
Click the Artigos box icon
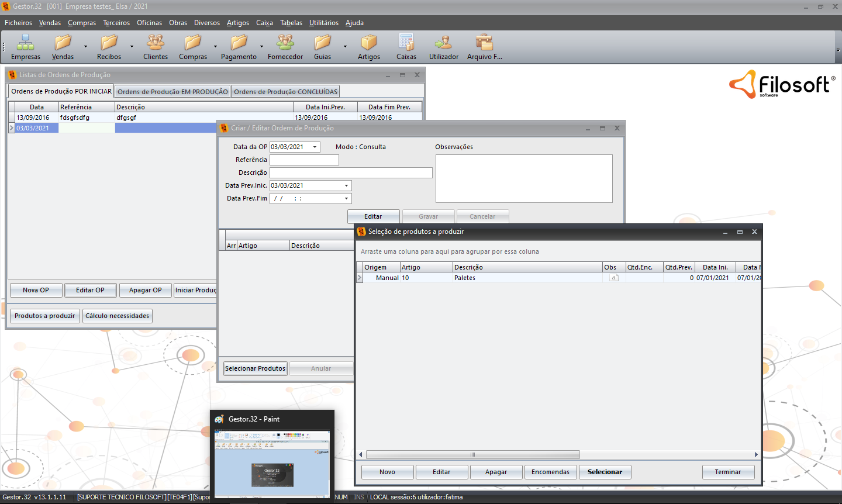pyautogui.click(x=368, y=43)
